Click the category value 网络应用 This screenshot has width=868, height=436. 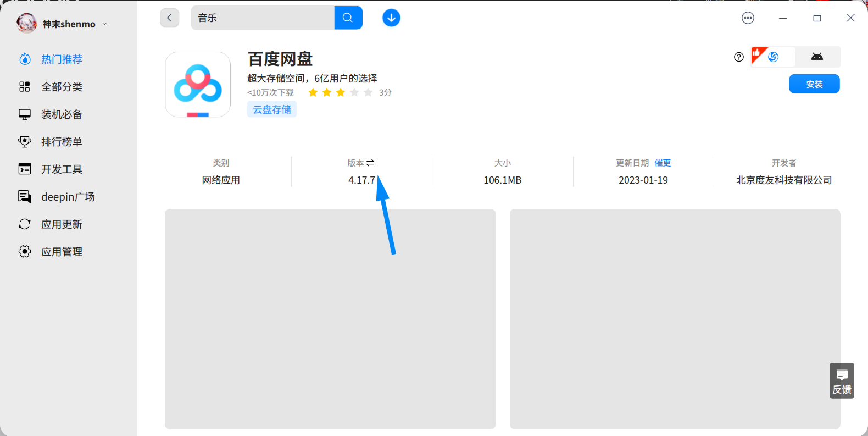tap(221, 180)
